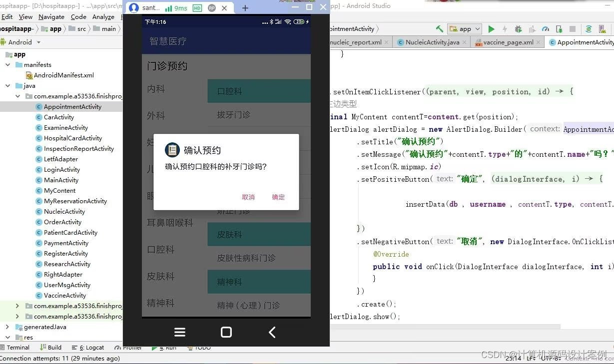Click the Apply Changes lightning bolt icon
The image size is (614, 364).
click(505, 28)
